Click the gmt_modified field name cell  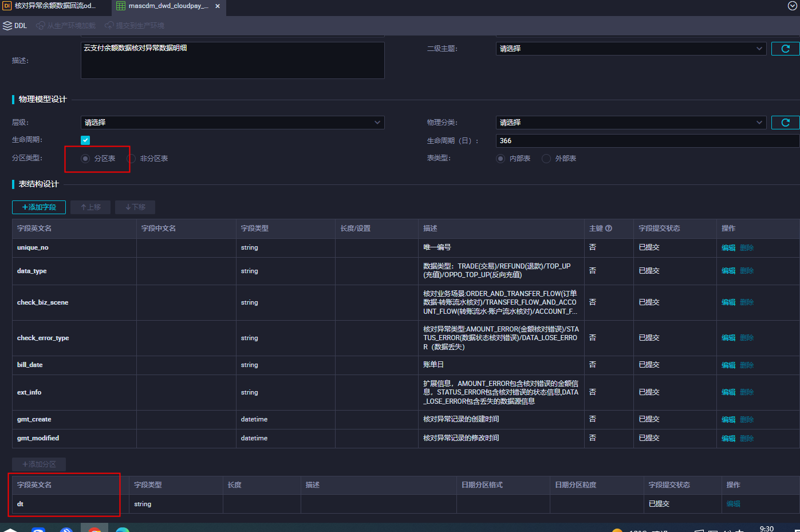click(74, 439)
